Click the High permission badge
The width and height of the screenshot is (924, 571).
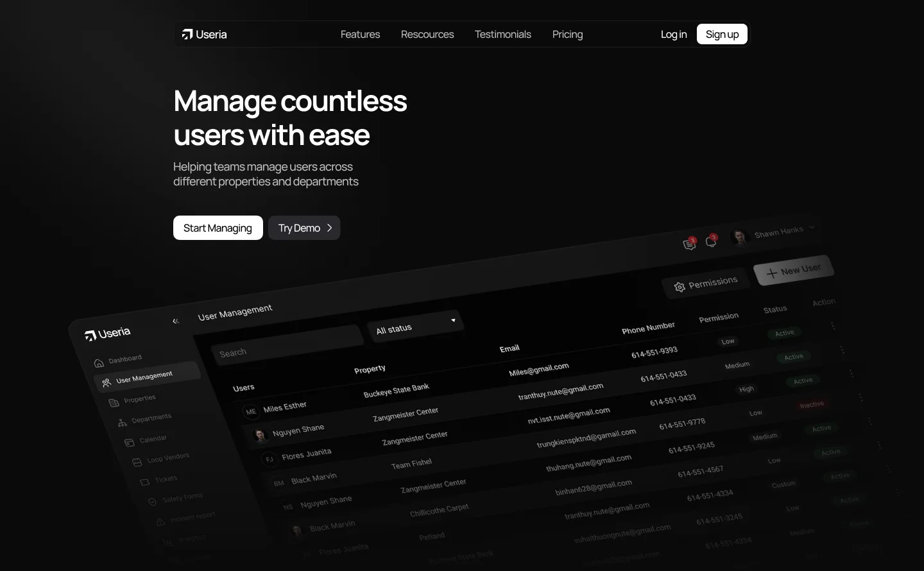pos(746,389)
